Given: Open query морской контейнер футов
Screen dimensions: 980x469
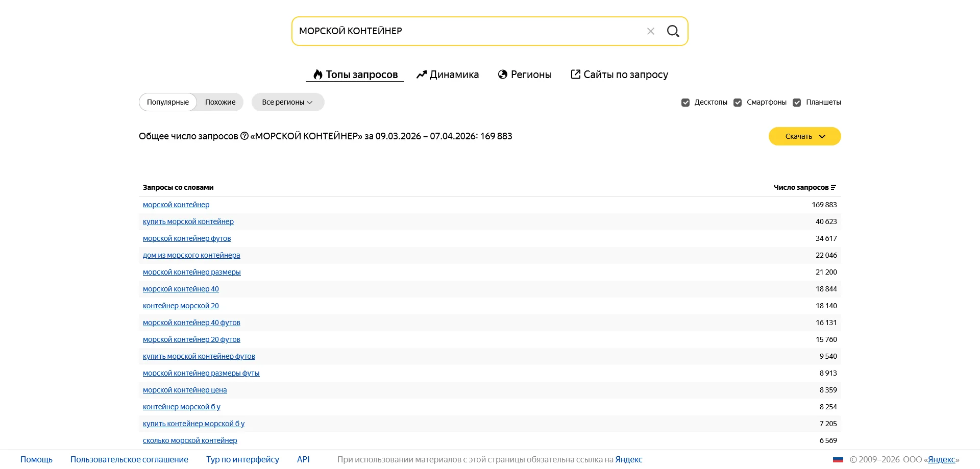Looking at the screenshot, I should [187, 238].
